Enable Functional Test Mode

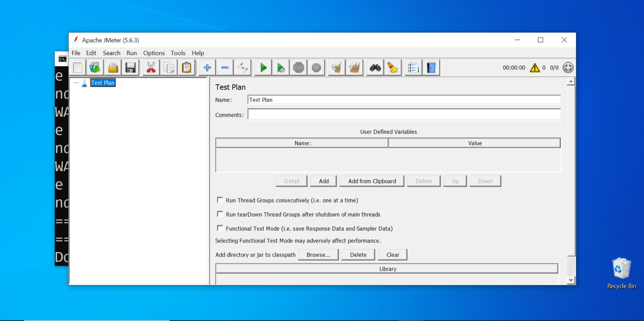(x=220, y=228)
